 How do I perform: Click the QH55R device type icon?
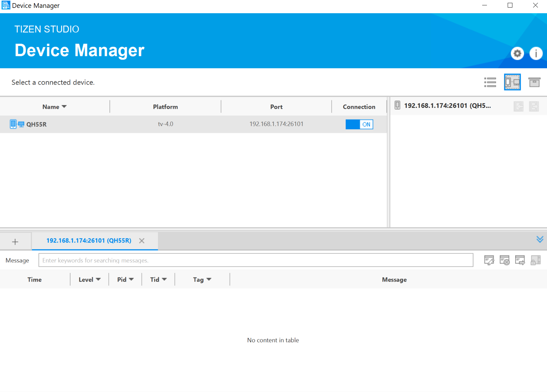[x=17, y=124]
